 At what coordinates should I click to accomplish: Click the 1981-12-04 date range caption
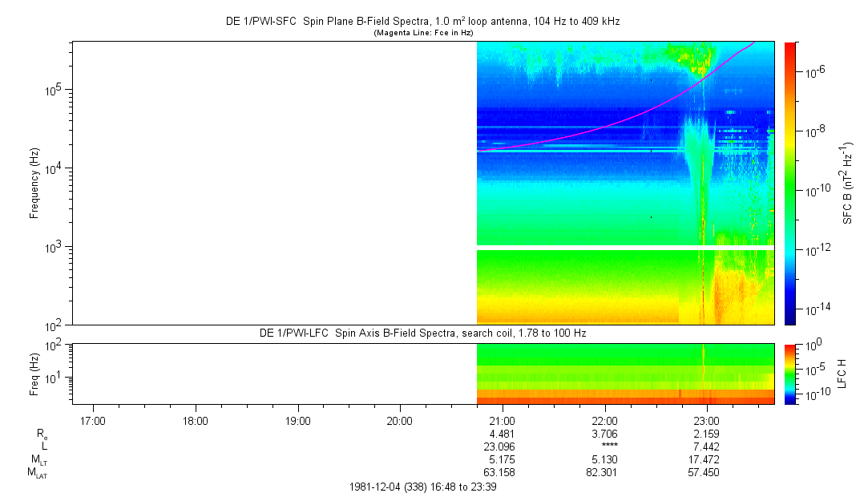[x=423, y=487]
